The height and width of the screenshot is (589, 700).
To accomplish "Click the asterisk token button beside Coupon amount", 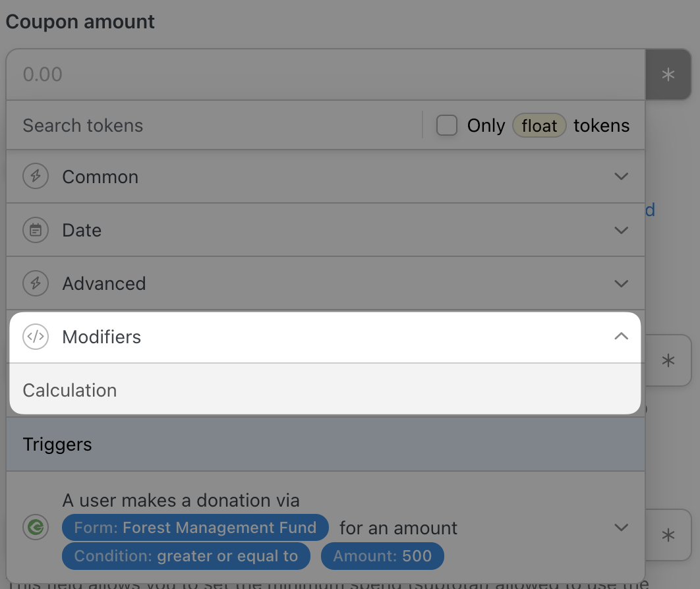I will point(668,74).
